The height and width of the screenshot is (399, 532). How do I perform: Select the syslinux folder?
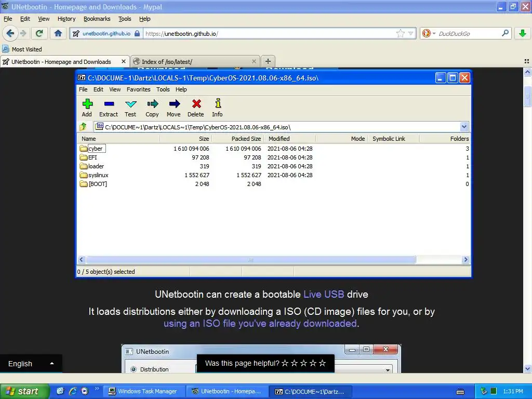coord(94,175)
